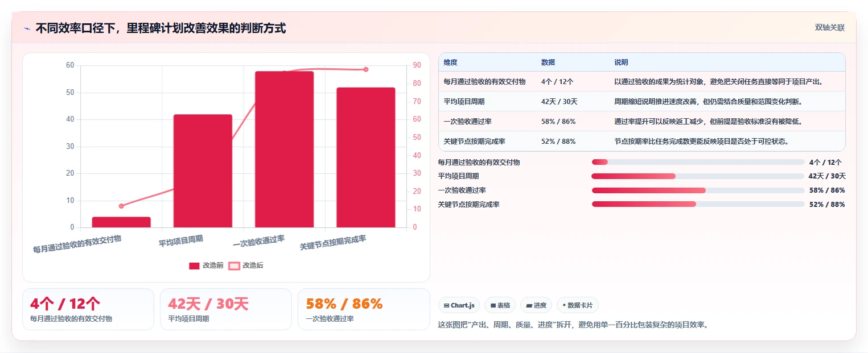The width and height of the screenshot is (868, 353).
Task: Toggle the 改造前 legend item
Action: [x=206, y=265]
